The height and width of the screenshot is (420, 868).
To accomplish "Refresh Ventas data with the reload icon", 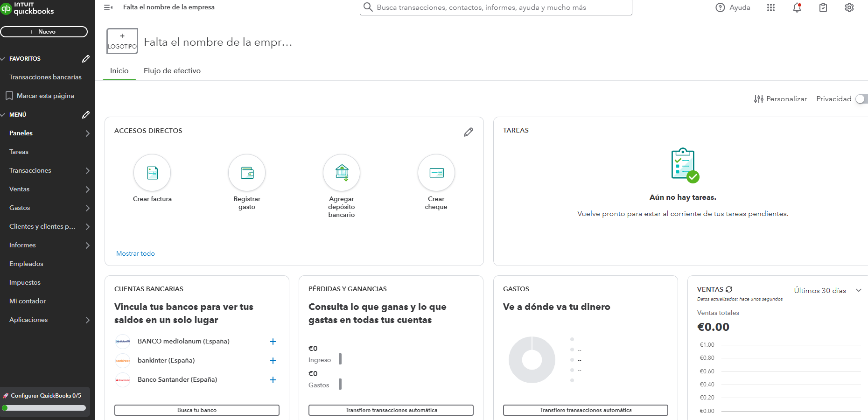I will [729, 289].
